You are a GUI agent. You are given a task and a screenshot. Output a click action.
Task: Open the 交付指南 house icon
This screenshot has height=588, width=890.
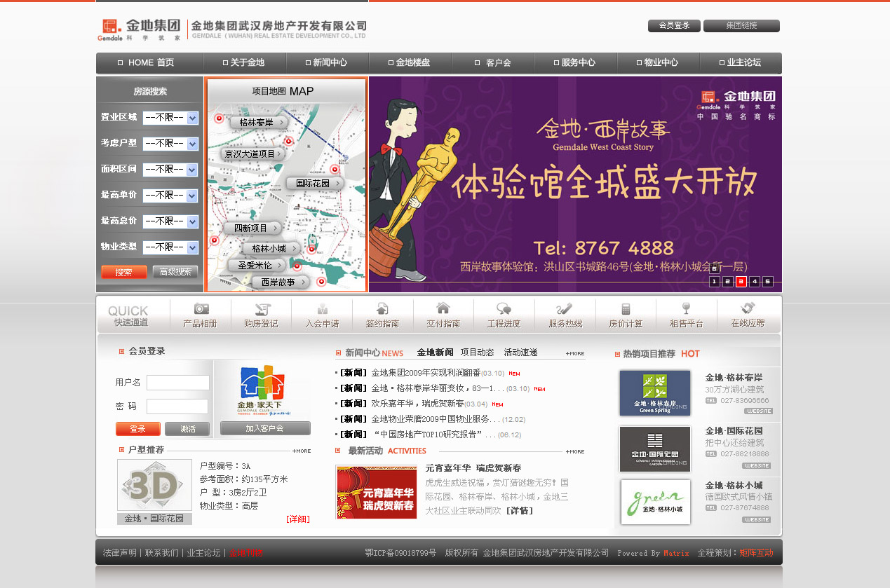[x=443, y=315]
